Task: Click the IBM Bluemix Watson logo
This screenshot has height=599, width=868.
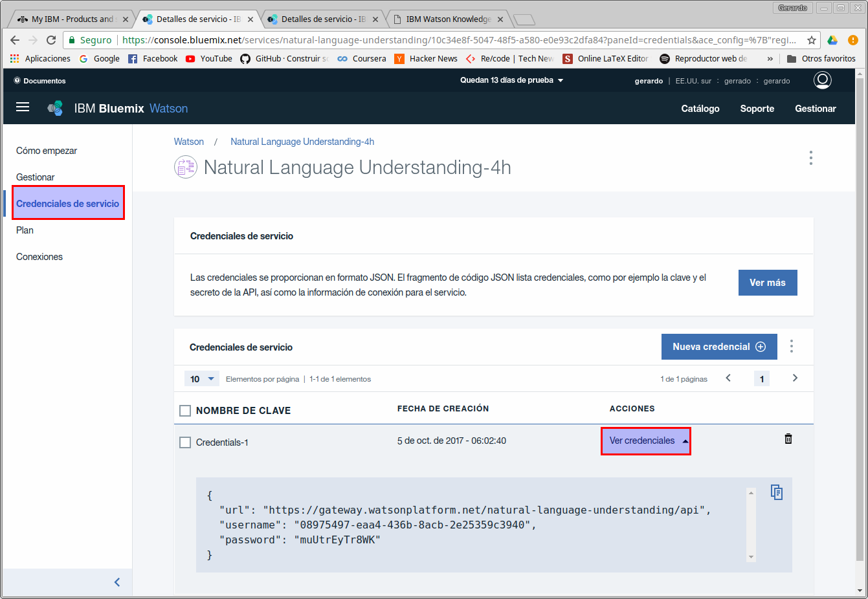Action: [x=118, y=108]
